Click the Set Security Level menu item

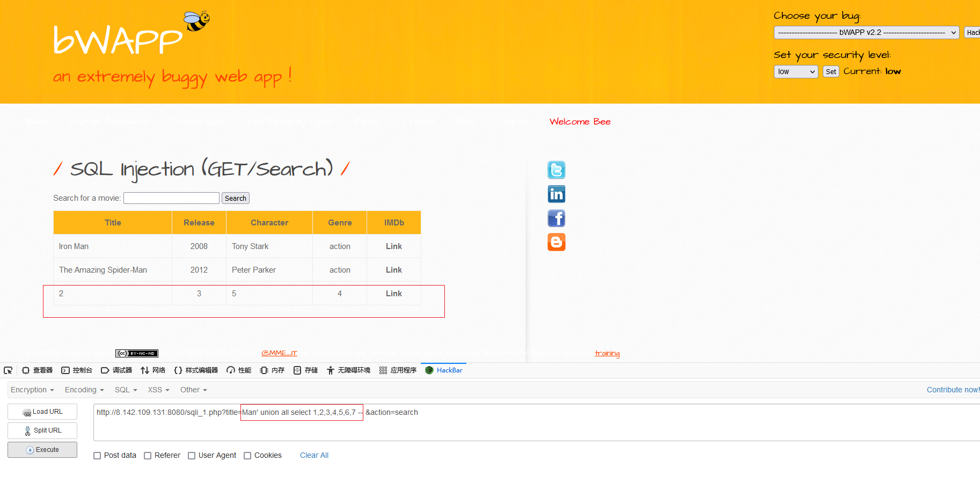coord(290,122)
